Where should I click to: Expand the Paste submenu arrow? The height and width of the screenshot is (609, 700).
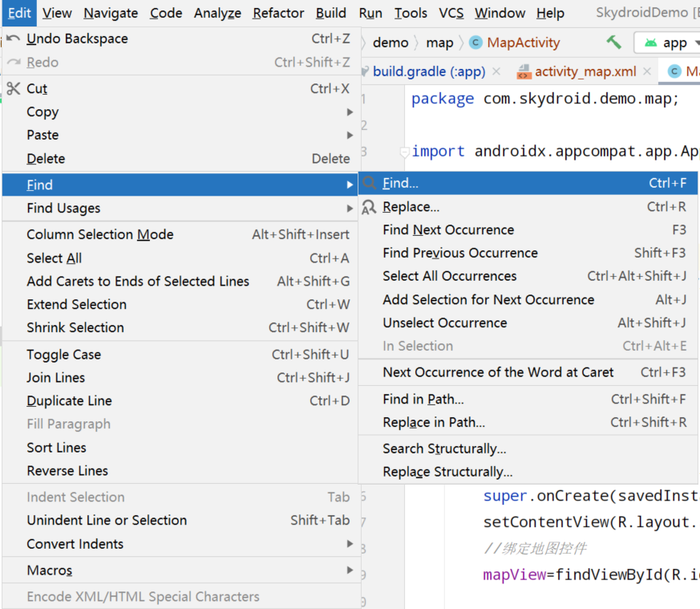coord(350,135)
